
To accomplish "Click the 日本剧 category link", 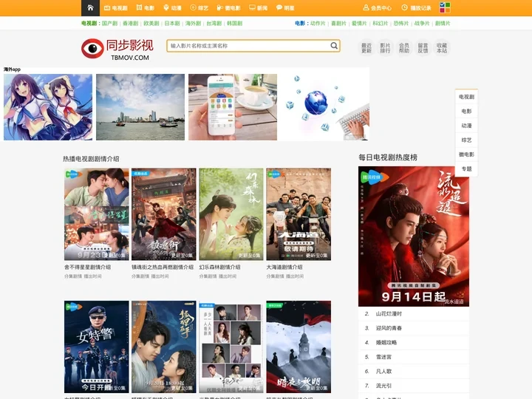I will click(172, 24).
